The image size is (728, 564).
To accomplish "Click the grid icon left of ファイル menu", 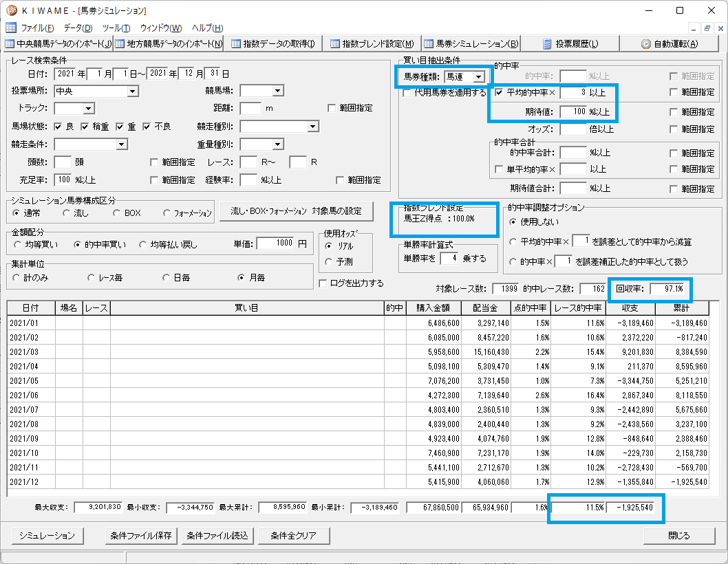I will point(11,28).
